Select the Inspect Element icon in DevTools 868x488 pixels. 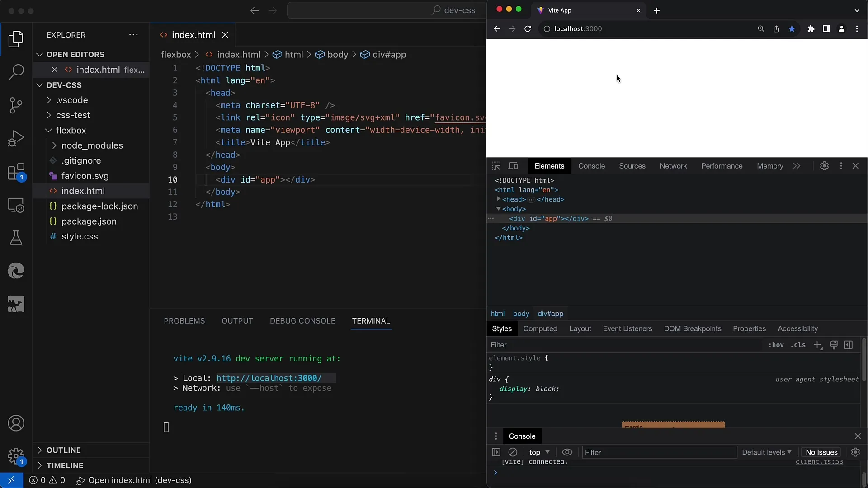(496, 166)
